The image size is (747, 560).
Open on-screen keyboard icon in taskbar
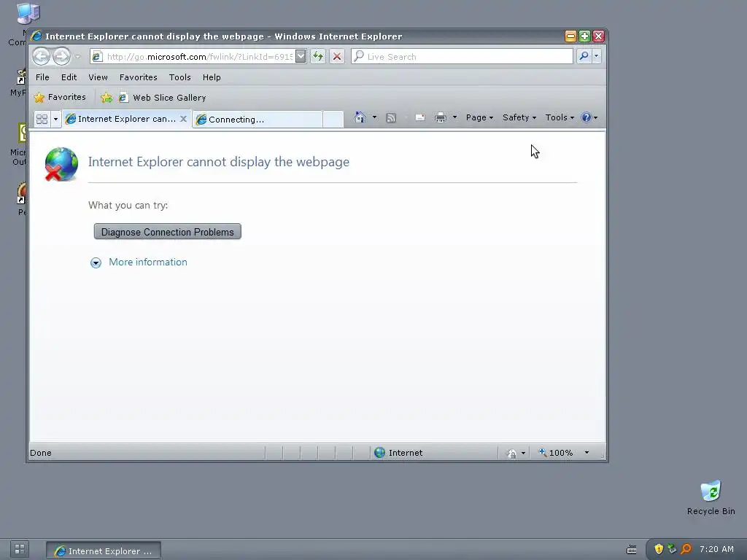click(632, 550)
